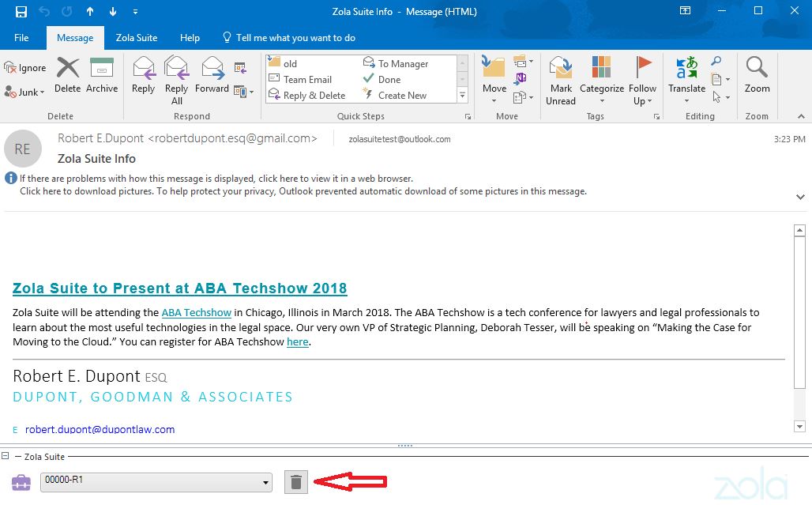Follow the ABA Techshow link in the body
812x505 pixels.
tap(196, 312)
